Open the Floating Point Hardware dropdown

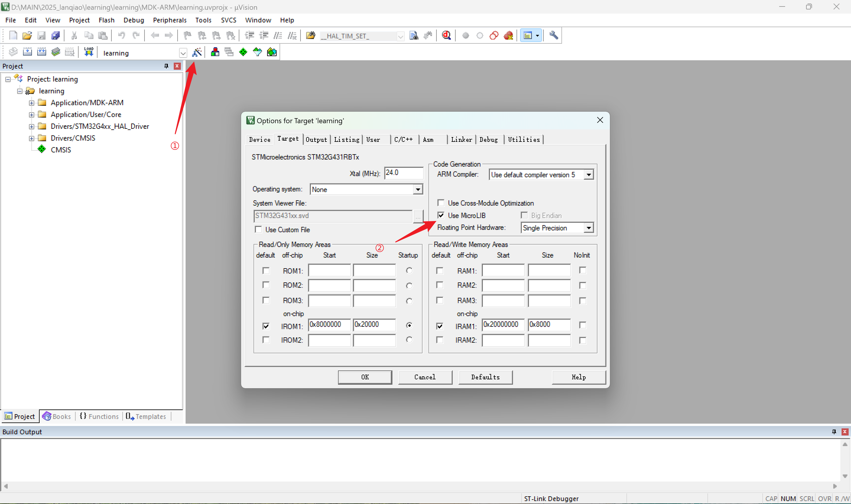tap(589, 227)
